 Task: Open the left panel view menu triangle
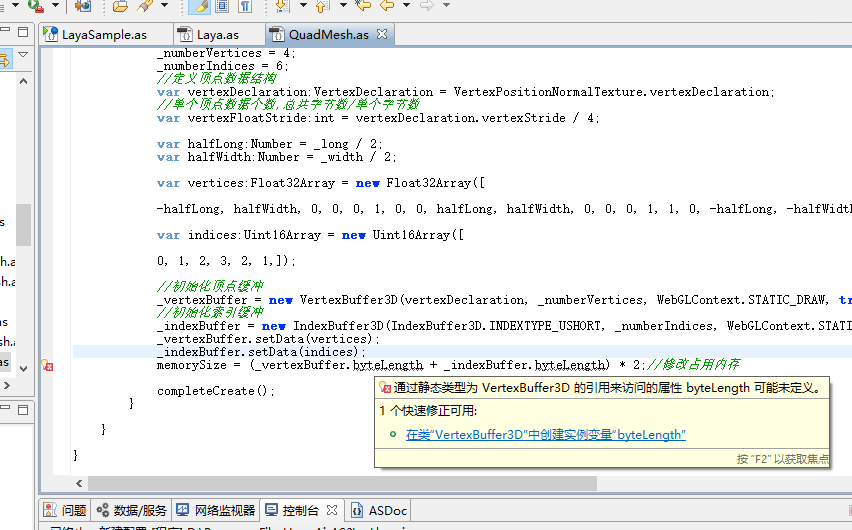22,55
